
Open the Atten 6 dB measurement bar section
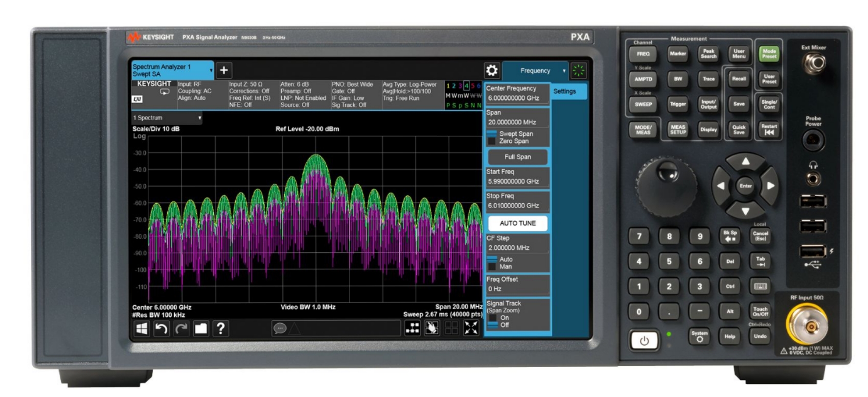(303, 95)
